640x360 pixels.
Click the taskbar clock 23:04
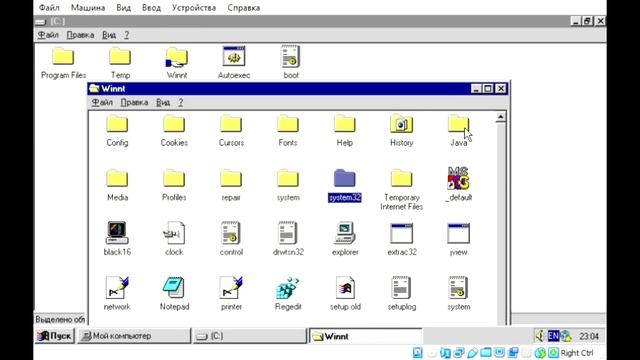tap(589, 336)
